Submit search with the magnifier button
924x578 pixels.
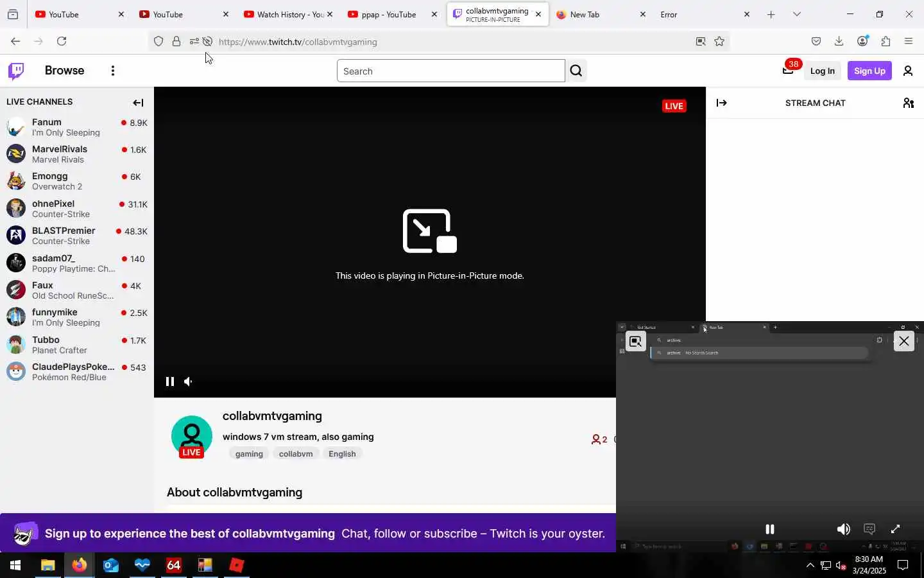click(576, 71)
